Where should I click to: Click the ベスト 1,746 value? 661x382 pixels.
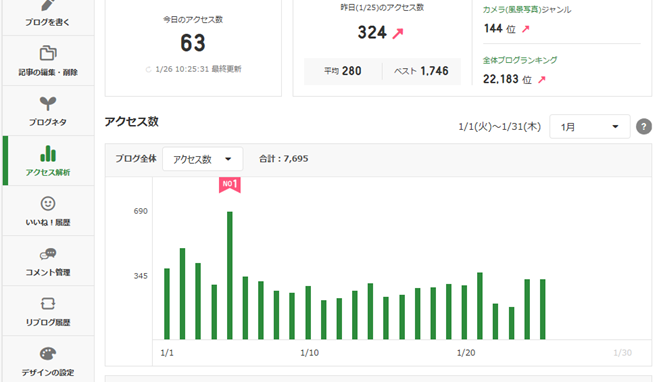(x=421, y=71)
